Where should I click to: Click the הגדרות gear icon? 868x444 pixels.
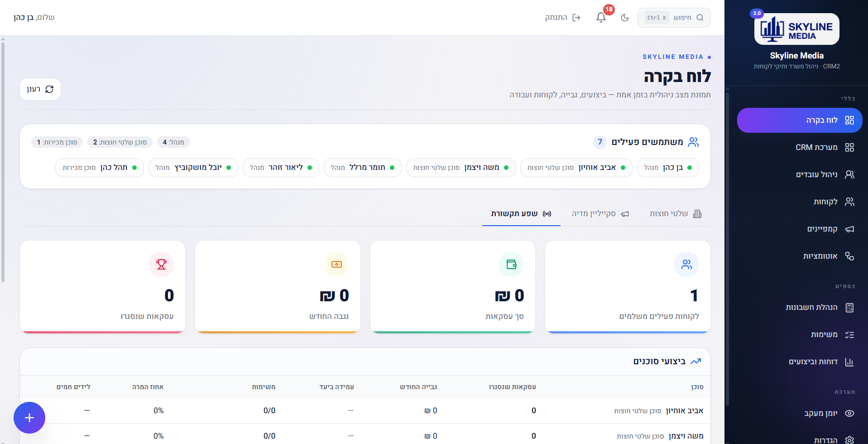point(849,440)
